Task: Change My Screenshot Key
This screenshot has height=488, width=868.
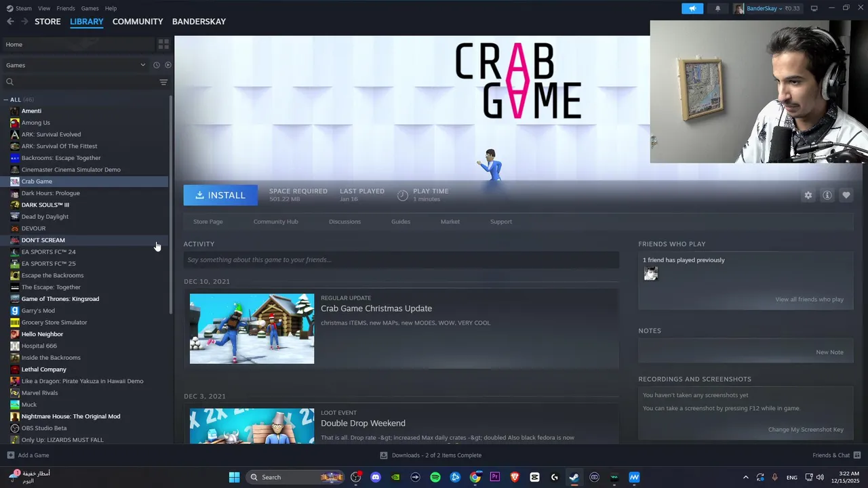Action: [x=806, y=430]
